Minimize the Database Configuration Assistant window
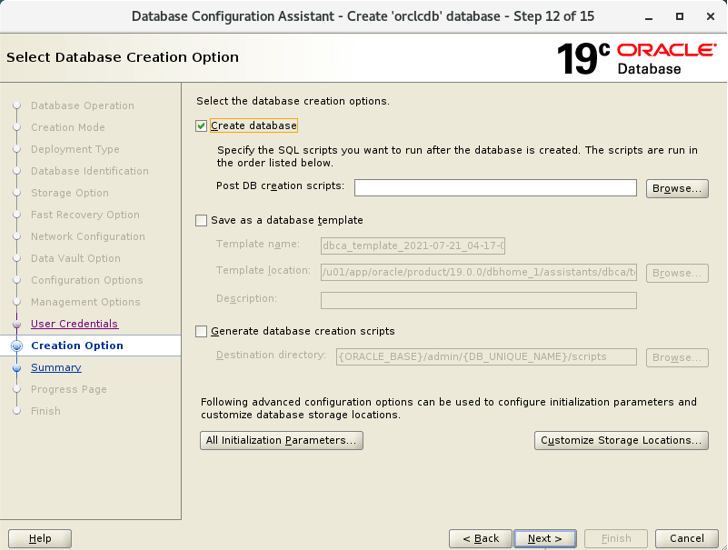Viewport: 728px width, 550px height. click(649, 17)
